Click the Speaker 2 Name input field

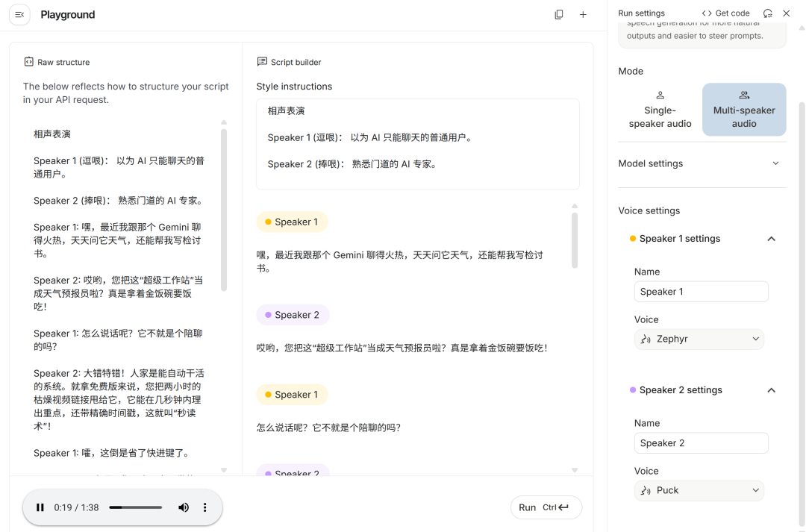coord(701,443)
